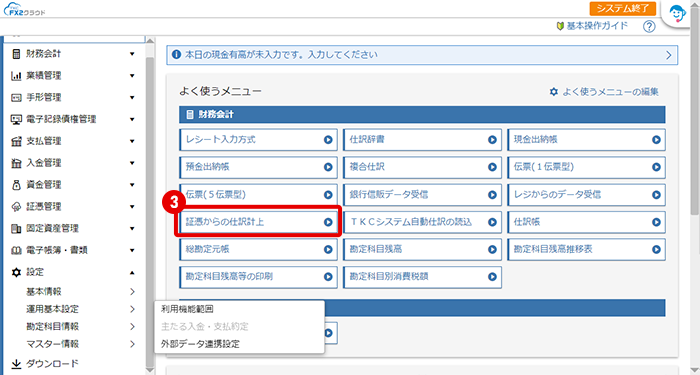Open マスター情報 in settings submenu
700x375 pixels.
pos(52,344)
